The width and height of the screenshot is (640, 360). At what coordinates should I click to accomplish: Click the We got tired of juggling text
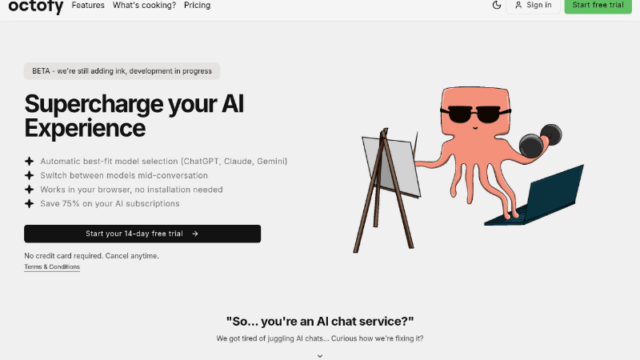(x=320, y=338)
